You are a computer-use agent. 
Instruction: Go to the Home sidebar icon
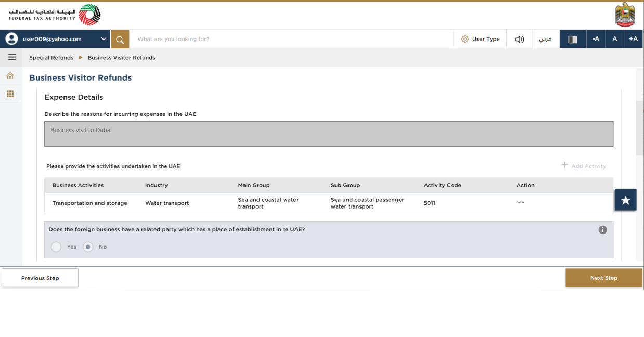pos(10,76)
